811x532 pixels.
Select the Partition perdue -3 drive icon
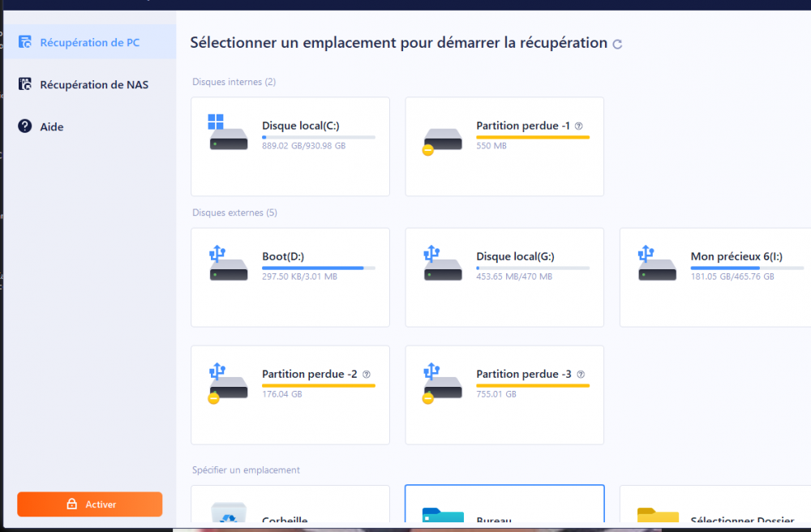[442, 384]
